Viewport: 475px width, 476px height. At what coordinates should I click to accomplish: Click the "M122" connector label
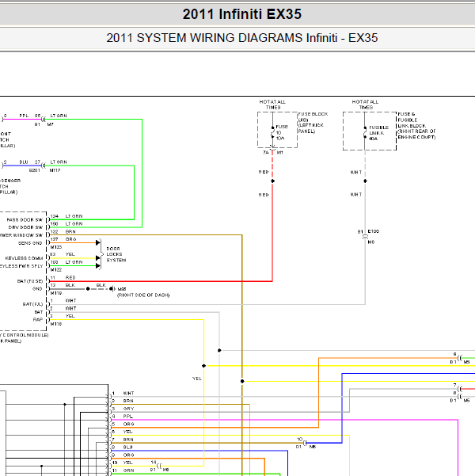[x=56, y=270]
